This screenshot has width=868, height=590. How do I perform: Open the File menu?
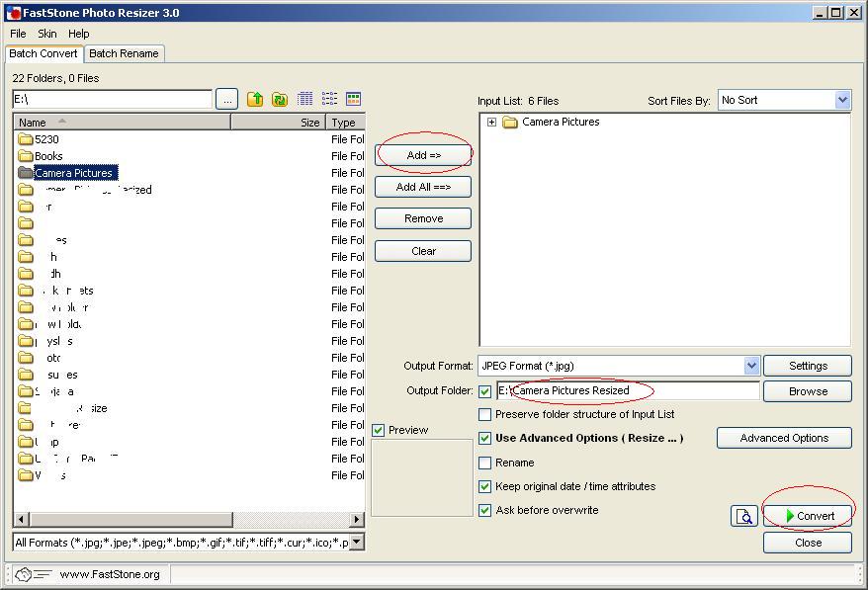click(18, 34)
